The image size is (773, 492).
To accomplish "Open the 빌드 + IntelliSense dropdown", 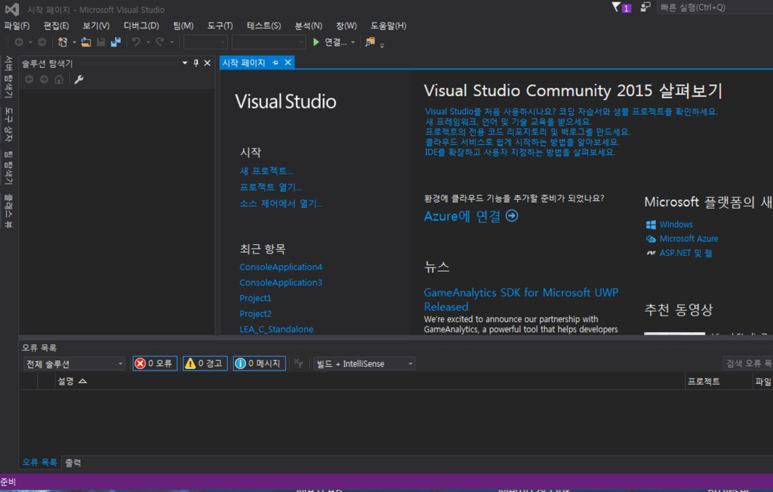I will pos(364,364).
